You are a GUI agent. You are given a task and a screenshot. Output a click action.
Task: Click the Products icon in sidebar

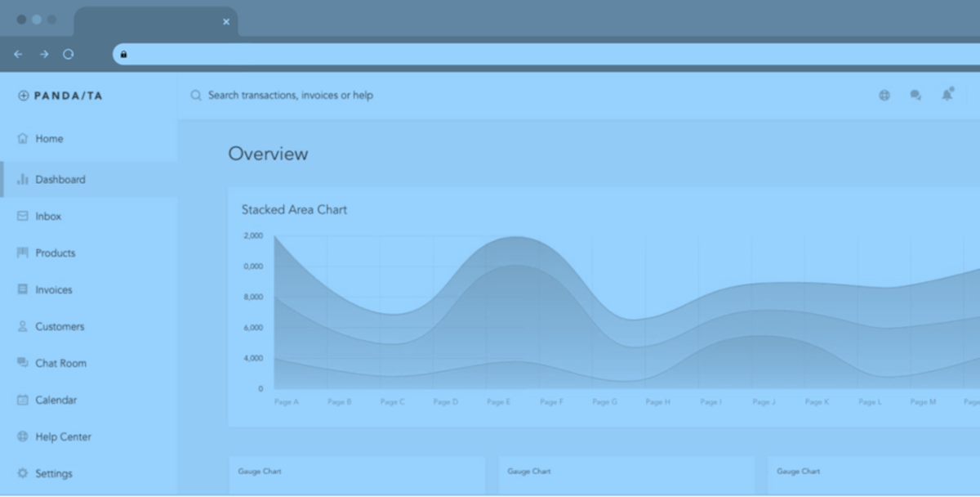pyautogui.click(x=23, y=253)
